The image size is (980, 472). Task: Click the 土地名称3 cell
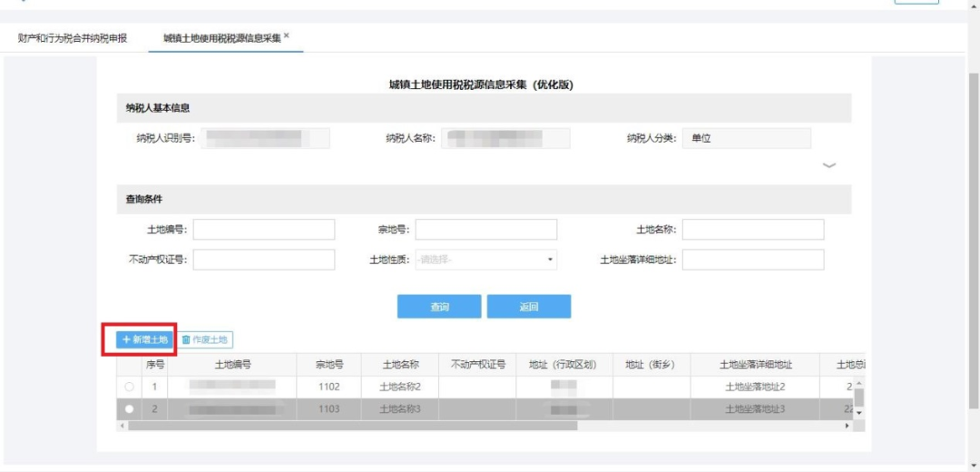400,409
